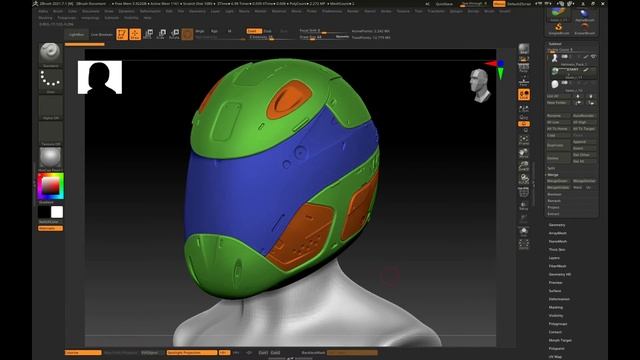This screenshot has width=640, height=360.
Task: Open the Color menu
Action: (72, 11)
